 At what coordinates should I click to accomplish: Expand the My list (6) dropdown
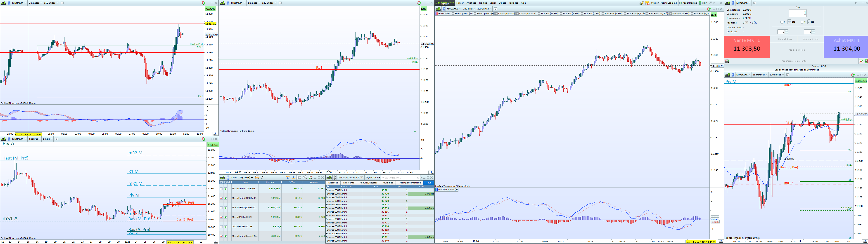pyautogui.click(x=246, y=178)
